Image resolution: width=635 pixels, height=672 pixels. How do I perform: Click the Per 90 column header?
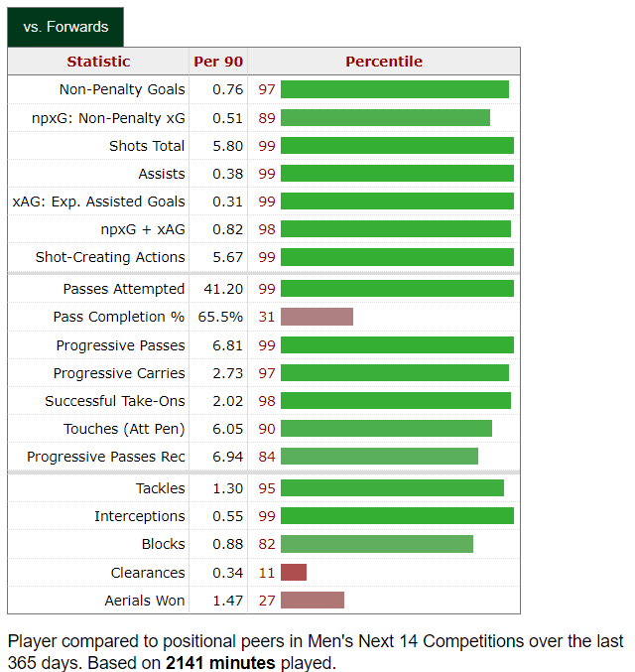click(x=218, y=62)
